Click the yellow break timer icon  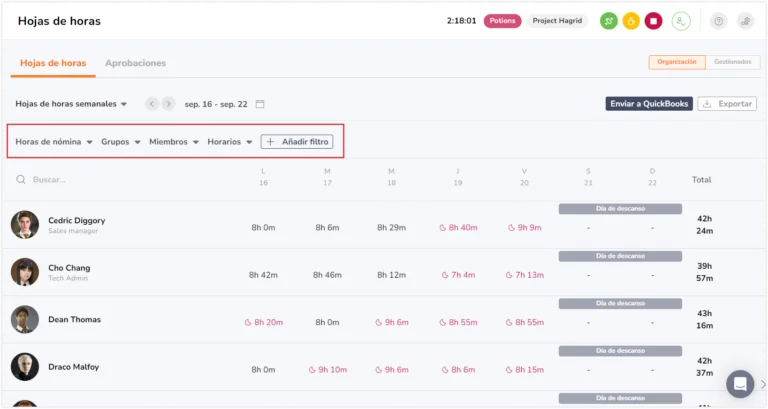[x=631, y=21]
